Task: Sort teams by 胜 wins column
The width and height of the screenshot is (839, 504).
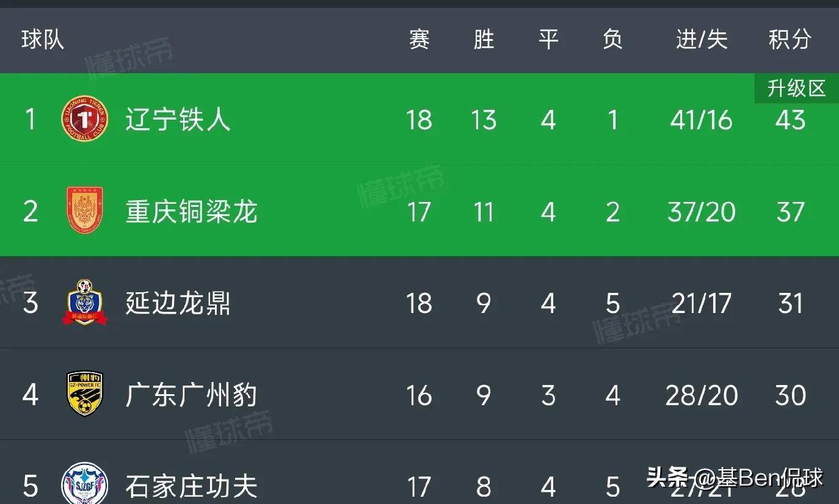Action: [x=483, y=40]
